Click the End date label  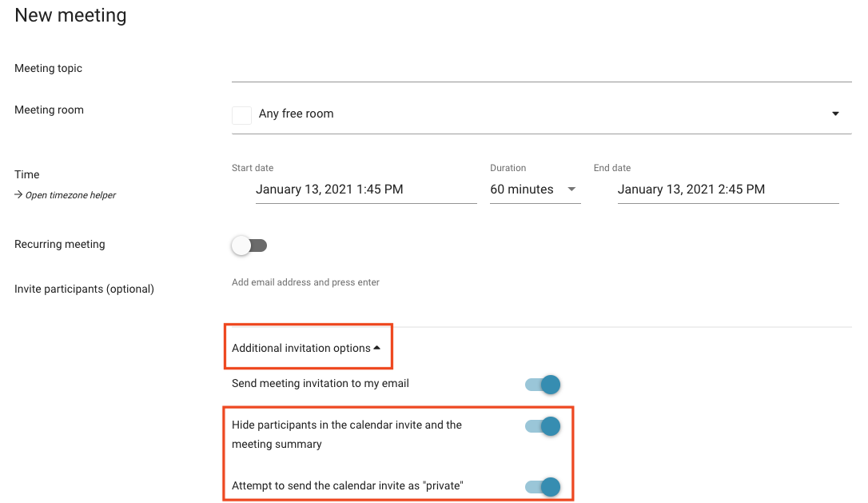pos(612,168)
